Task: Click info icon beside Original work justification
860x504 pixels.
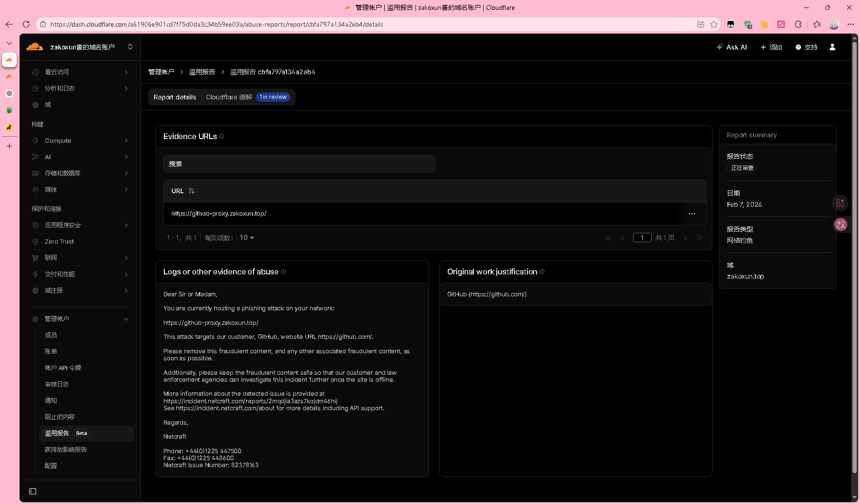Action: click(x=542, y=272)
